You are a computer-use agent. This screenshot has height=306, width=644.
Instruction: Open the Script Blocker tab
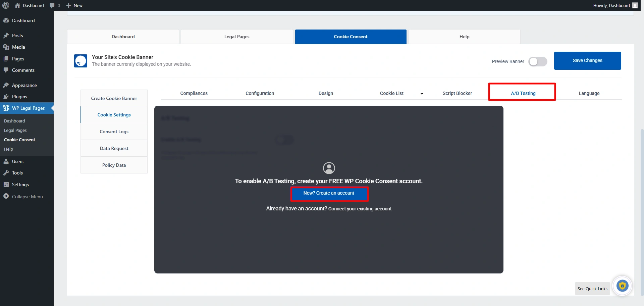(x=457, y=93)
